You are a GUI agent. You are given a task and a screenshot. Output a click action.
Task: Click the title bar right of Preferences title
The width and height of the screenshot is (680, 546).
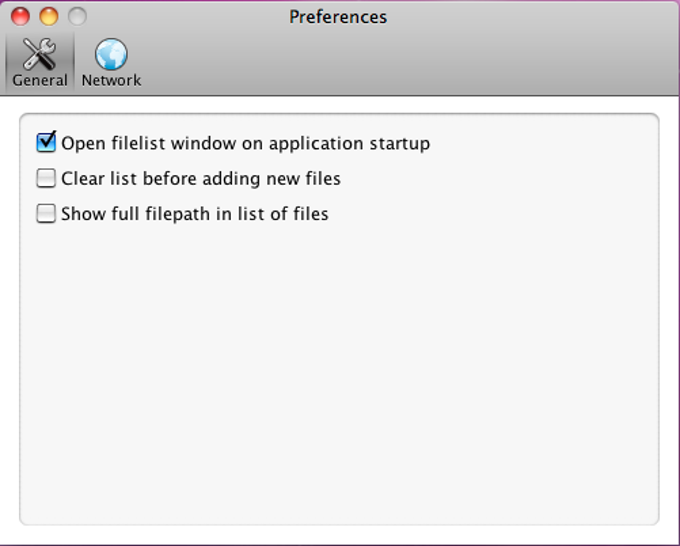(529, 16)
